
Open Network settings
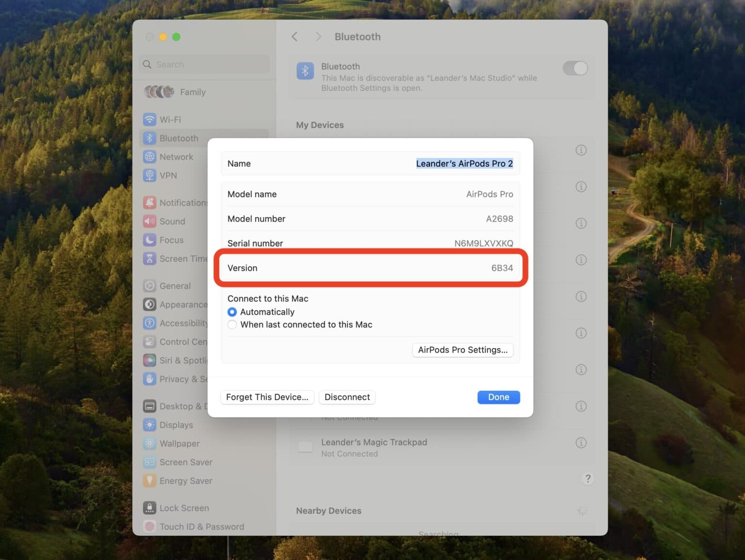tap(176, 157)
